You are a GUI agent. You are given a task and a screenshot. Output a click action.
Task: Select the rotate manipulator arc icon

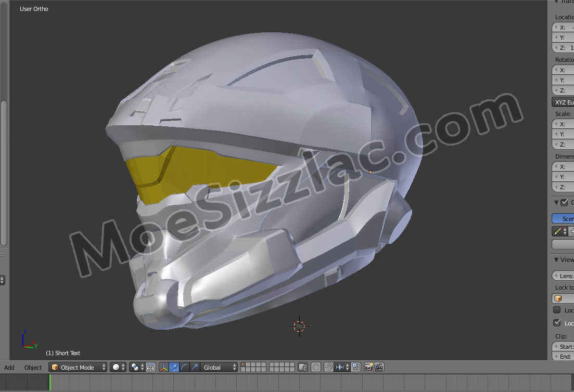pyautogui.click(x=184, y=367)
